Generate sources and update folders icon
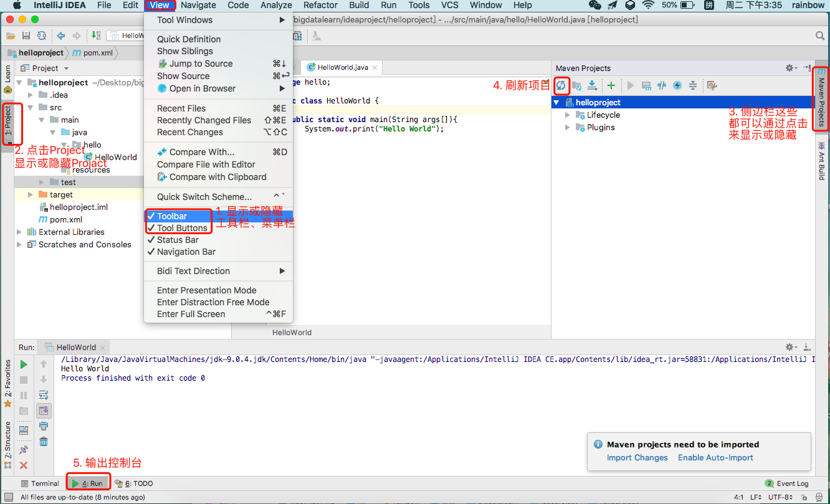 [x=577, y=85]
